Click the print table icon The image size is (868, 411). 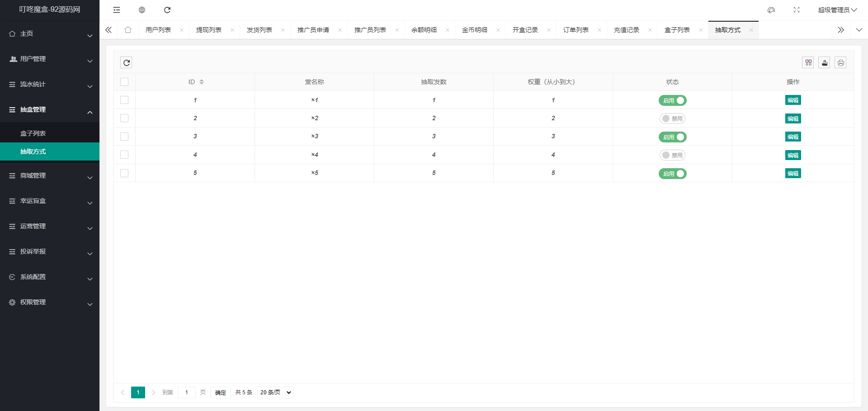click(x=840, y=62)
